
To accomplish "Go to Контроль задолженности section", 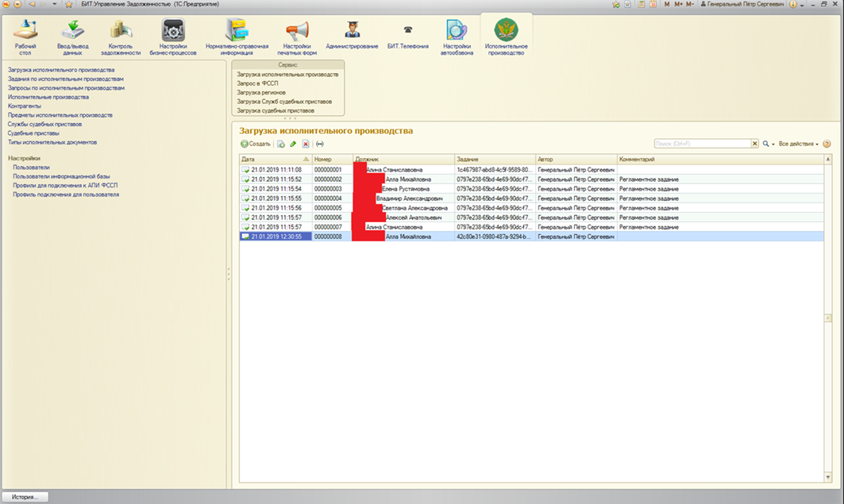I will [x=121, y=37].
